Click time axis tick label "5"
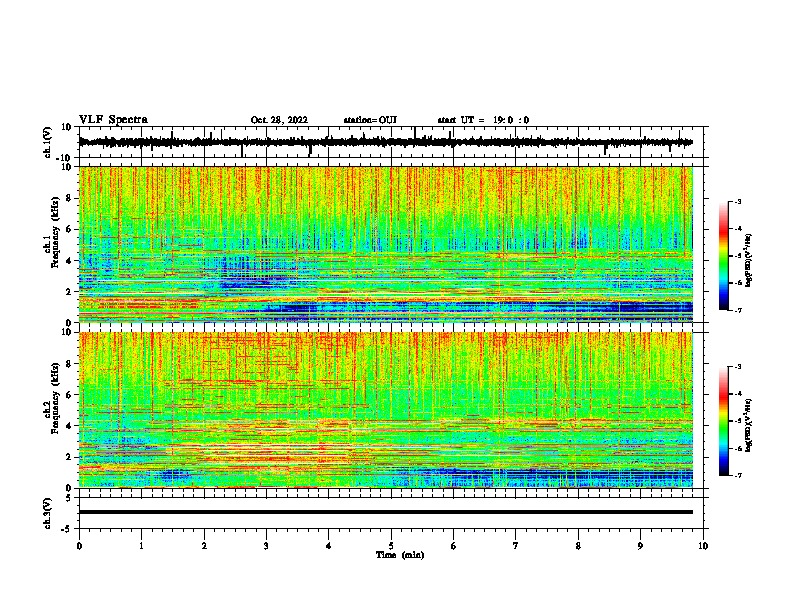The height and width of the screenshot is (612, 792). pos(391,546)
